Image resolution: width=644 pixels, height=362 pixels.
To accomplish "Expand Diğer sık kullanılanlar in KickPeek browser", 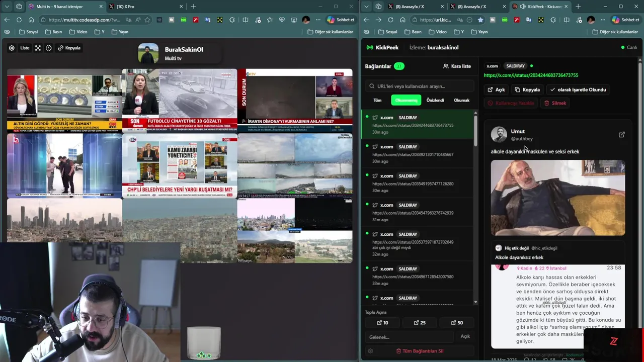I will pos(615,32).
